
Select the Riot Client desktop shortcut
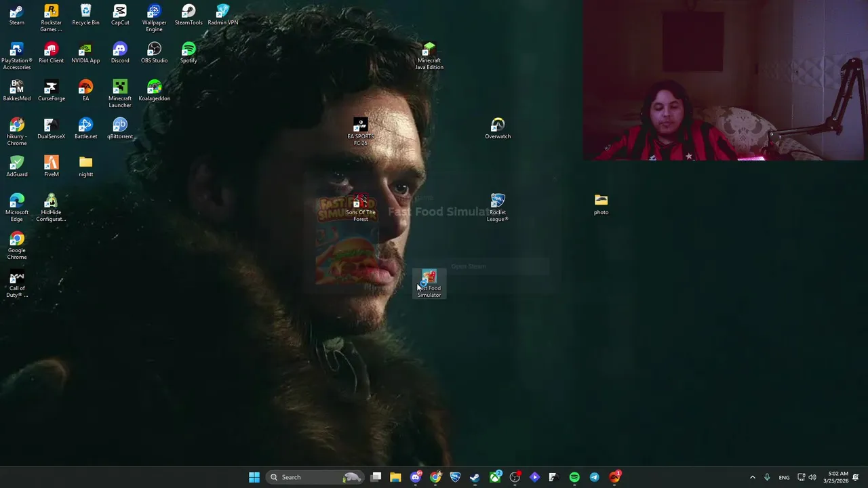click(x=51, y=53)
